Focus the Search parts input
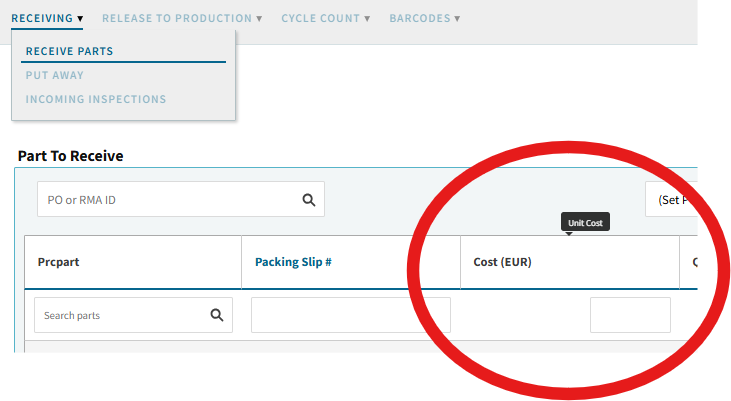Image resolution: width=731 pixels, height=401 pixels. tap(133, 315)
